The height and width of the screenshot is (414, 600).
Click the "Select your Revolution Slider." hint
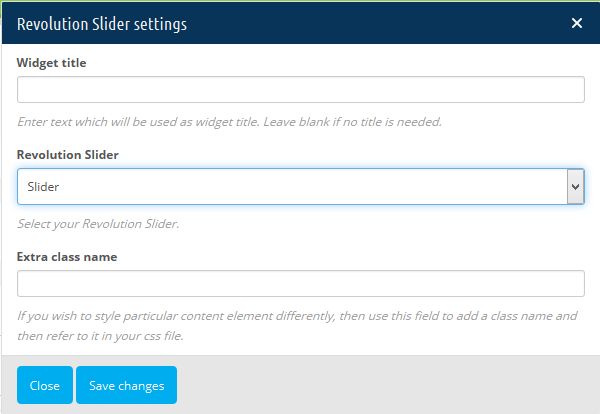[98, 223]
